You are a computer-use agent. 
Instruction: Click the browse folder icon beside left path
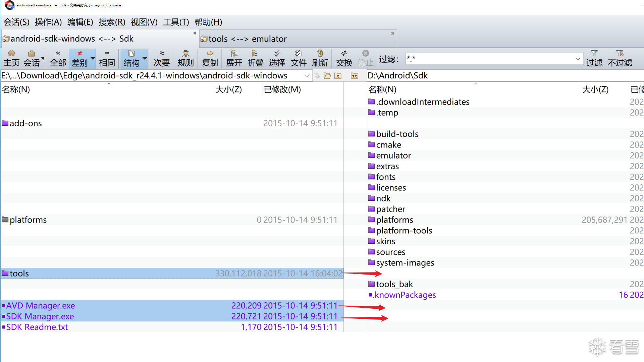[327, 76]
